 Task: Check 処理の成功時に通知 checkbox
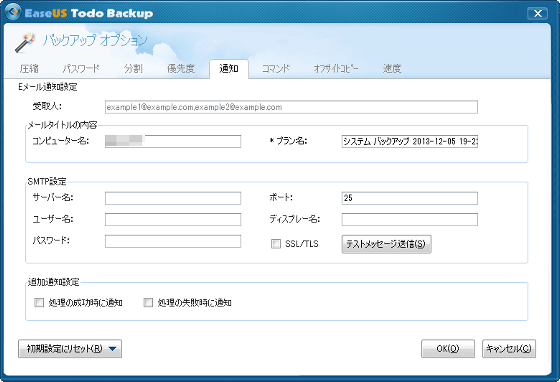pos(39,303)
